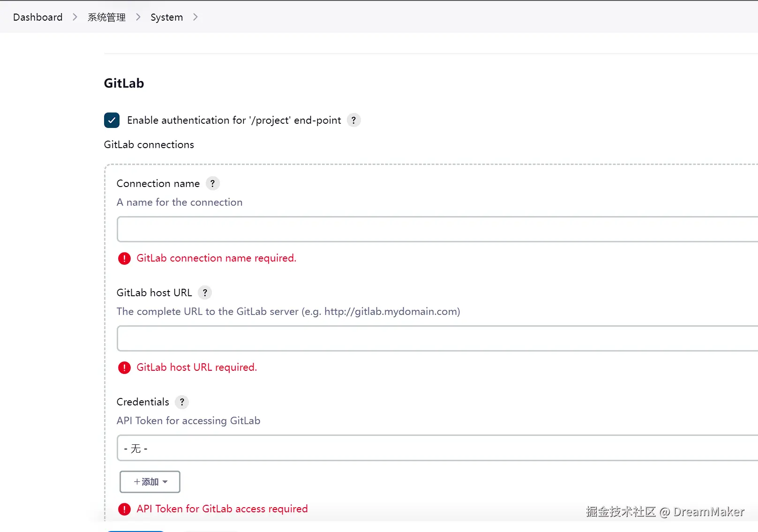The height and width of the screenshot is (532, 758).
Task: Click into the GitLab host URL field
Action: coord(436,338)
